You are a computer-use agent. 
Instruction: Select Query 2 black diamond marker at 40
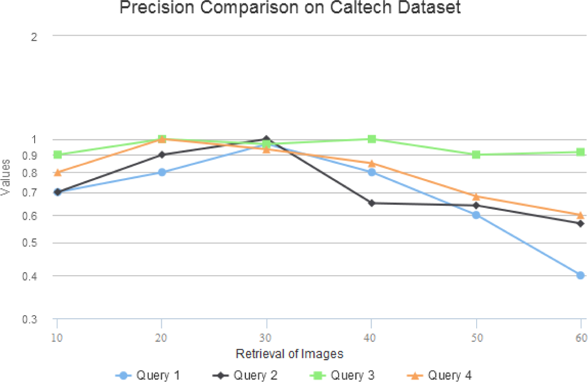[372, 203]
